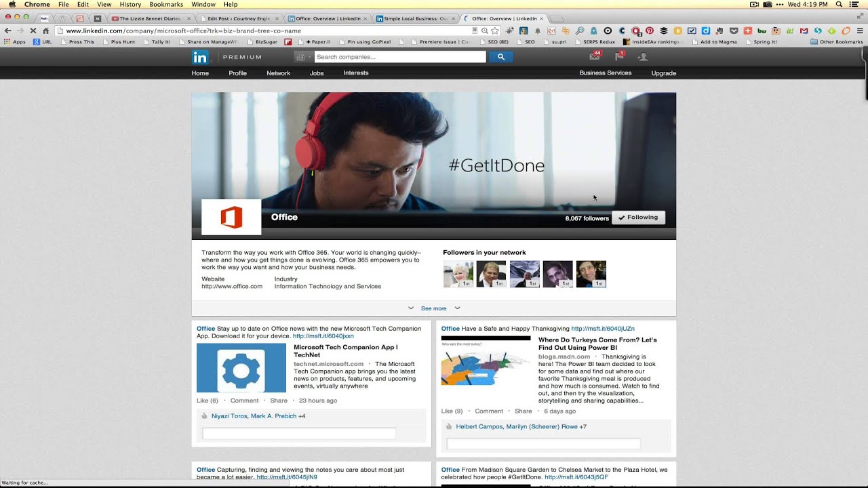The image size is (868, 488).
Task: Click the macOS Spotlight search icon
Action: point(840,4)
